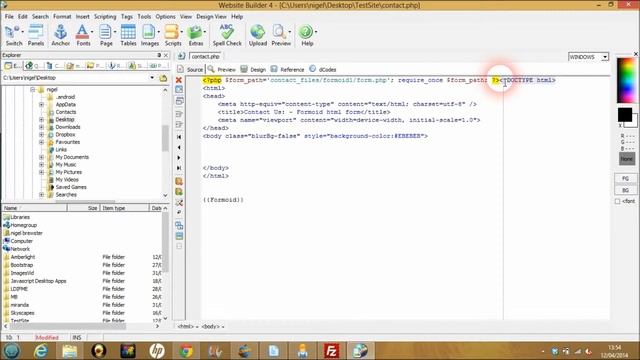Screen dimensions: 640x360
Task: Jump to first using gutter skip-back arrow
Action: click(179, 137)
